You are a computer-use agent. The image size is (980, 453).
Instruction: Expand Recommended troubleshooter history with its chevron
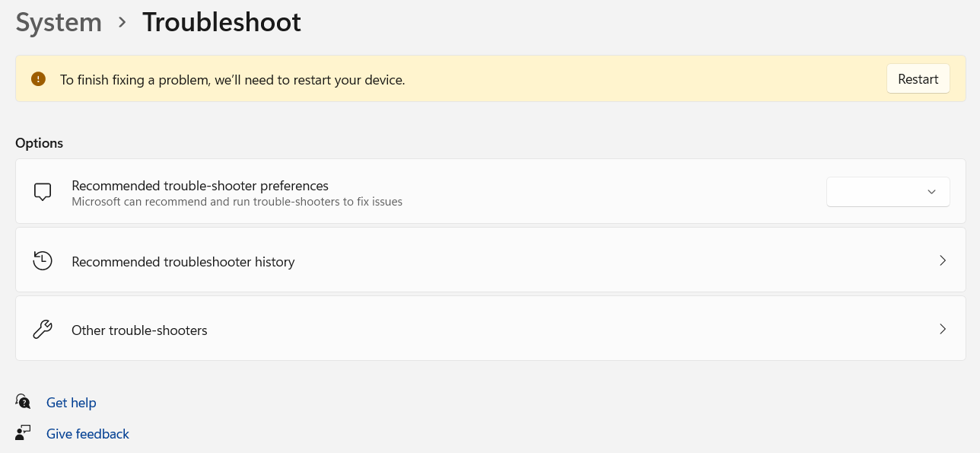[943, 261]
